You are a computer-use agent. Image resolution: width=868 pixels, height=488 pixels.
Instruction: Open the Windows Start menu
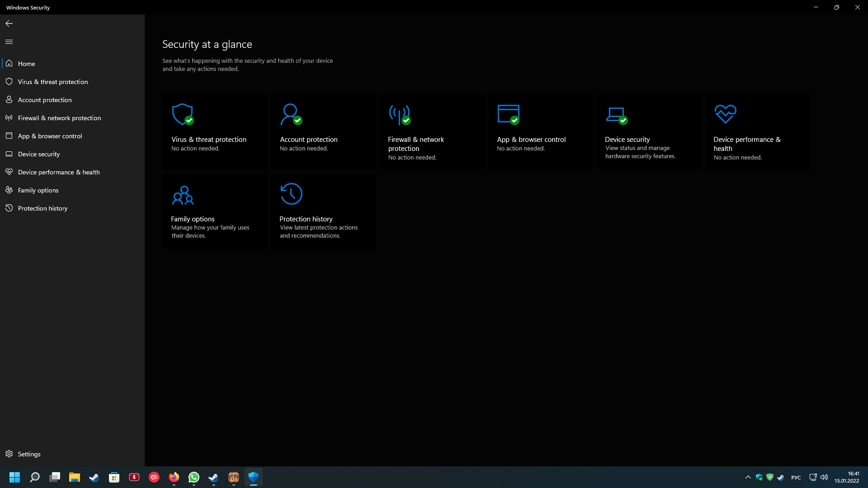[x=15, y=477]
